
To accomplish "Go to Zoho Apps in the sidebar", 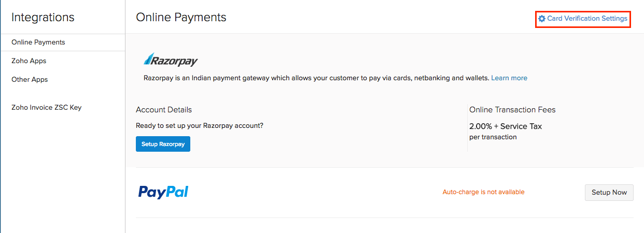I will [29, 61].
